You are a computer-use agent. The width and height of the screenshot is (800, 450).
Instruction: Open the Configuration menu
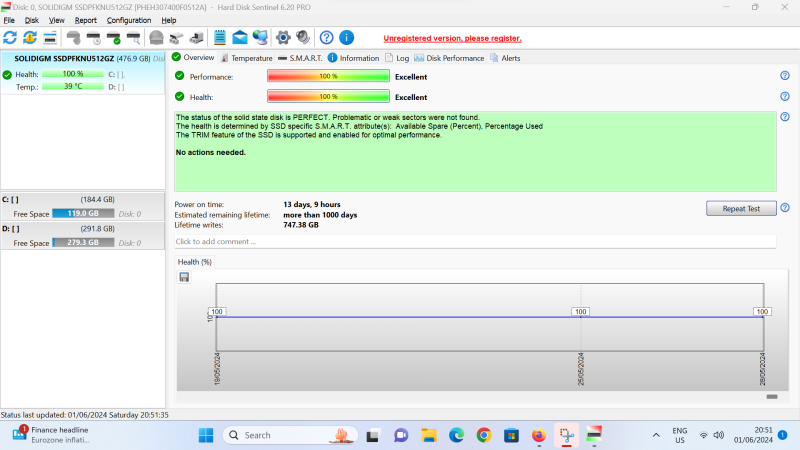coord(129,20)
